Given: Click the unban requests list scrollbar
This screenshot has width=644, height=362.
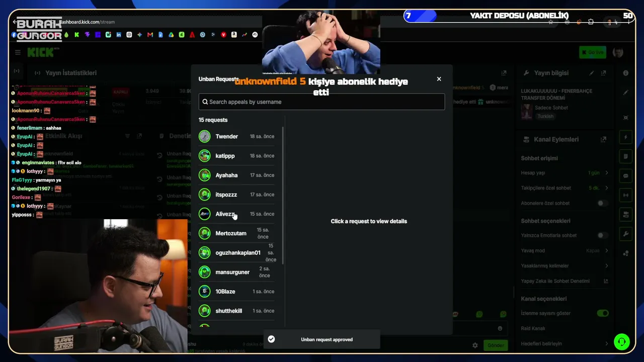Looking at the screenshot, I should point(283,196).
